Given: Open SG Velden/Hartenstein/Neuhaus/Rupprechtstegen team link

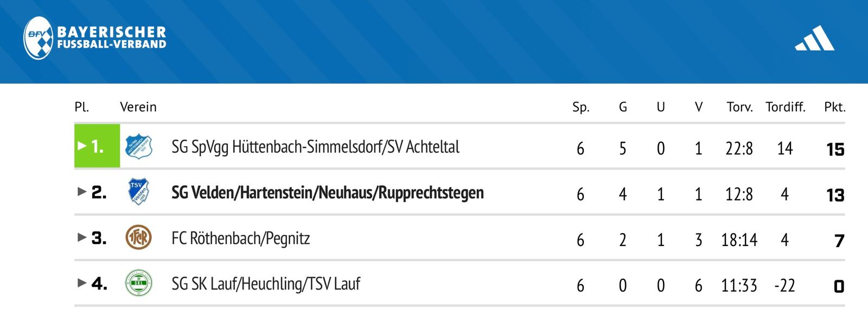Looking at the screenshot, I should [328, 192].
